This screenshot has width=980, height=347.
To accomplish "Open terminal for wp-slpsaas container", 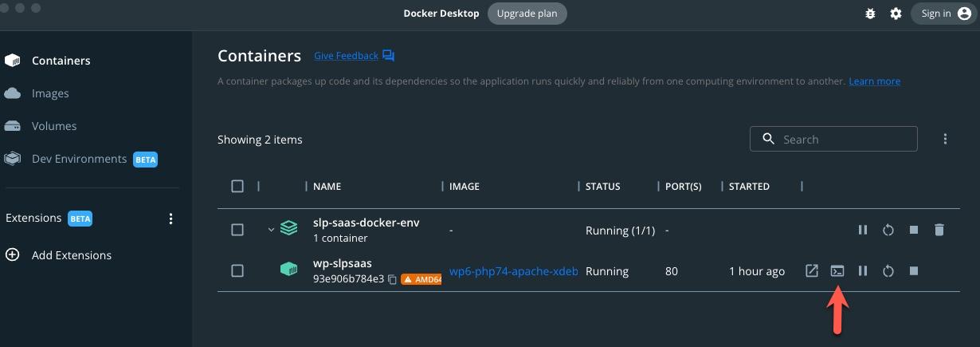I will [837, 271].
